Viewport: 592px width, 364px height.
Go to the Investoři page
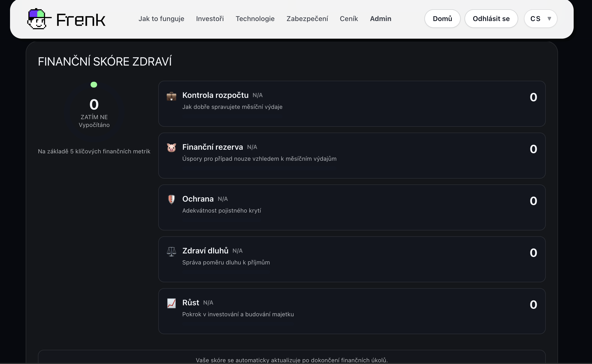(x=210, y=19)
